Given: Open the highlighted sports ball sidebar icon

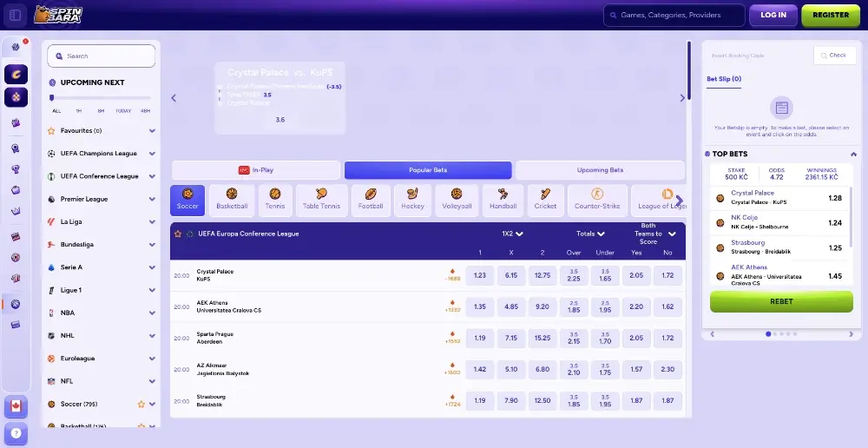Looking at the screenshot, I should point(16,304).
